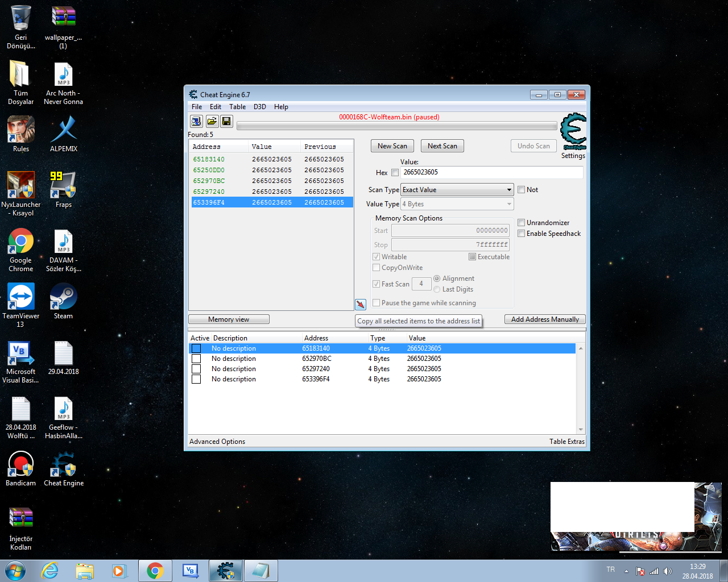Select the Rules shortcut on the desktop

pyautogui.click(x=21, y=134)
